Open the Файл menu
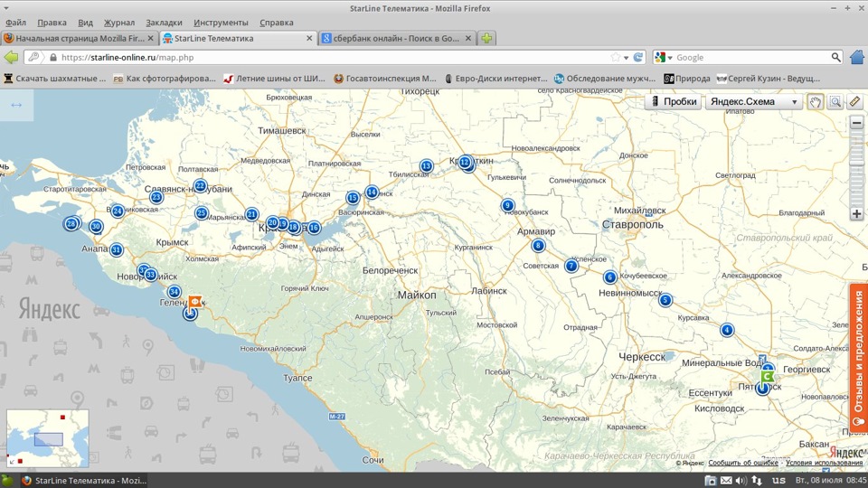Image resolution: width=868 pixels, height=488 pixels. pyautogui.click(x=15, y=23)
